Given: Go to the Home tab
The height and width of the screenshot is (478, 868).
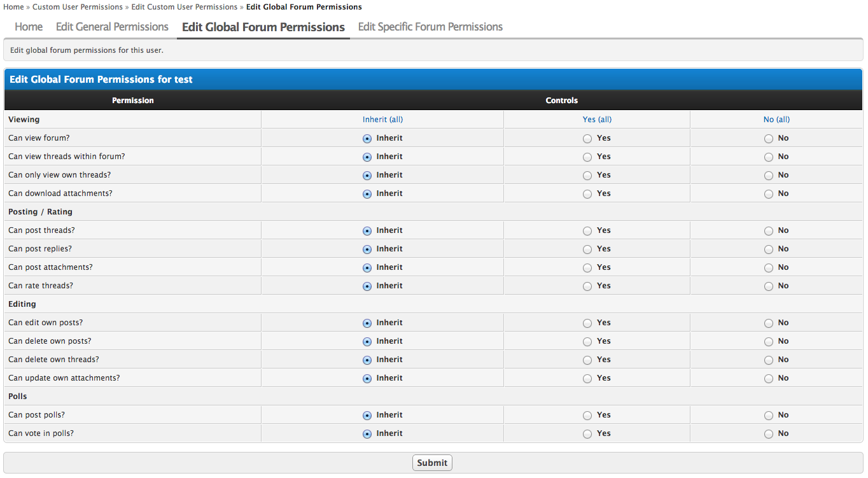Looking at the screenshot, I should pyautogui.click(x=29, y=27).
